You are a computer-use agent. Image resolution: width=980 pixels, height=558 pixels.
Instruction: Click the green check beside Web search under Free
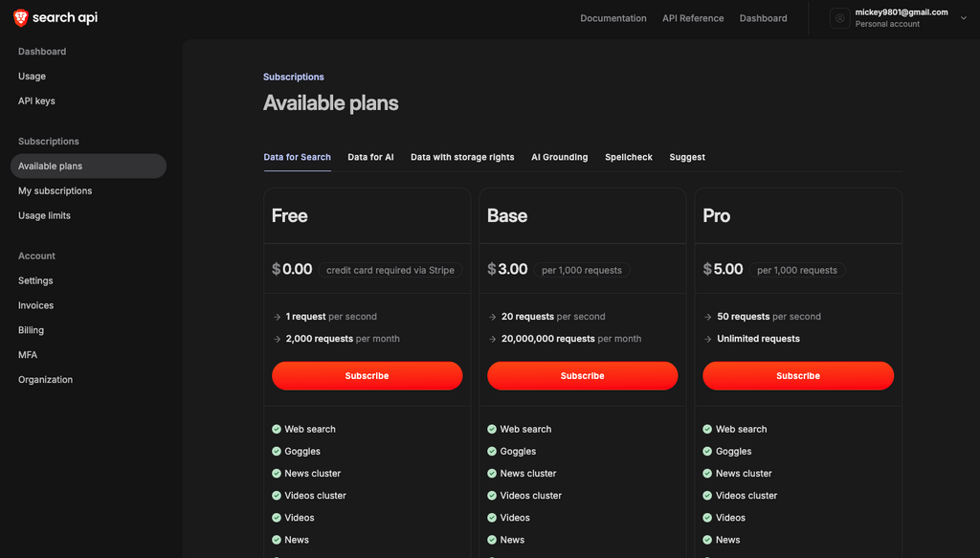tap(277, 429)
